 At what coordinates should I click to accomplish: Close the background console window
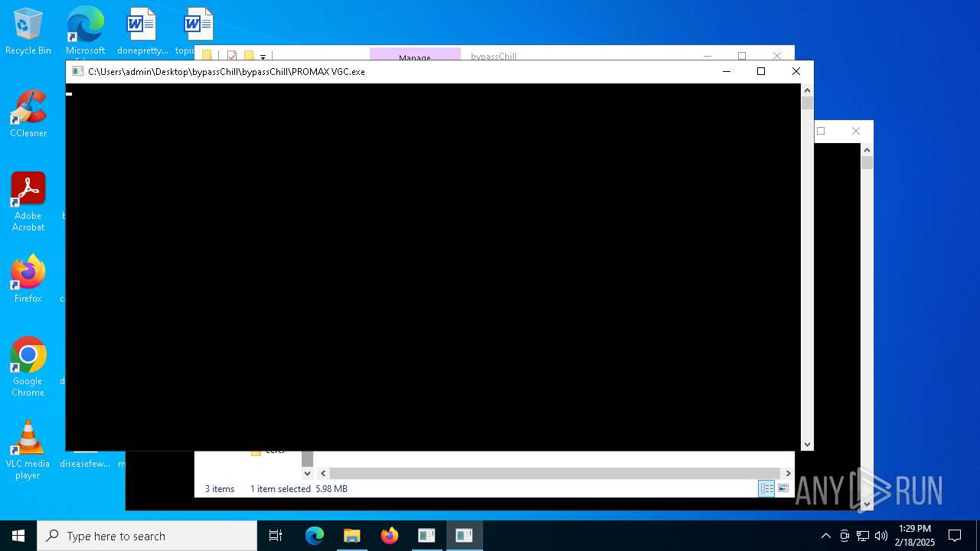coord(856,131)
